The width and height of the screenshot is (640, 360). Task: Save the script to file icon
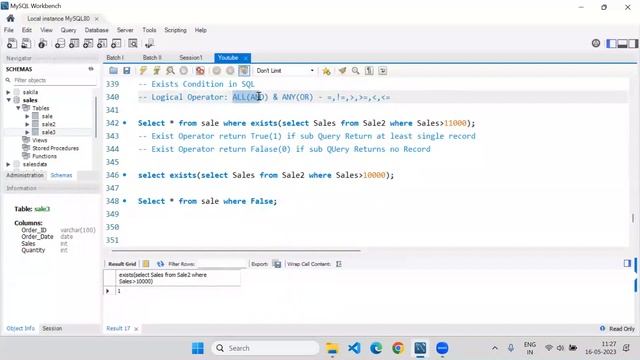coord(127,71)
